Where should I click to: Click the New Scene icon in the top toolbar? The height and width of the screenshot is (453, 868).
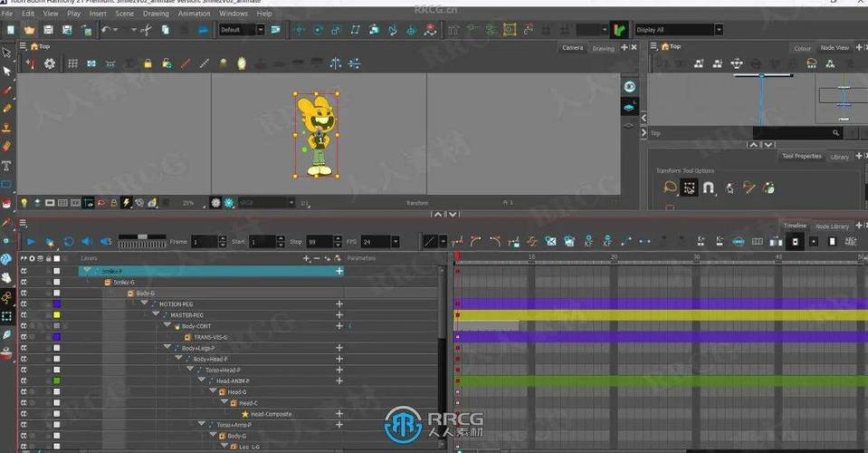click(11, 30)
